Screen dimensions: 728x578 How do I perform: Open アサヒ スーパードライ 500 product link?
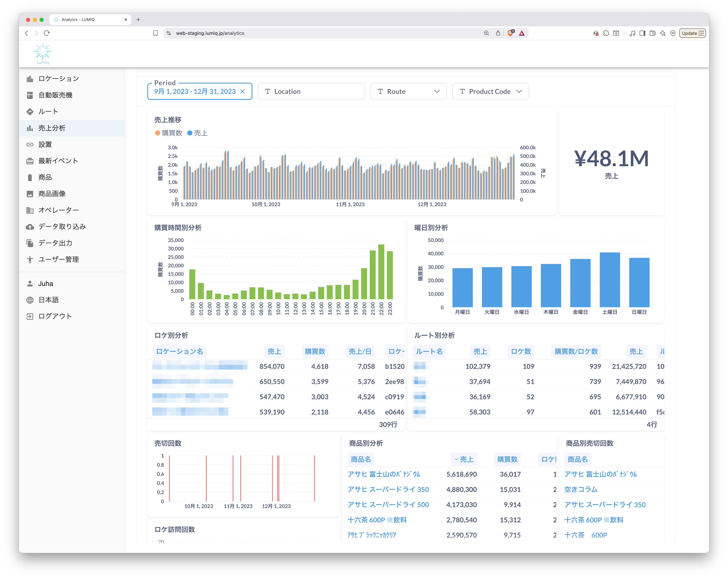pos(388,505)
